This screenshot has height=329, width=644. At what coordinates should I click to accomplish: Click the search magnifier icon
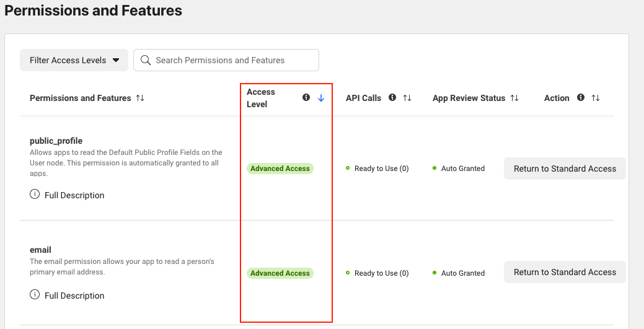tap(146, 60)
